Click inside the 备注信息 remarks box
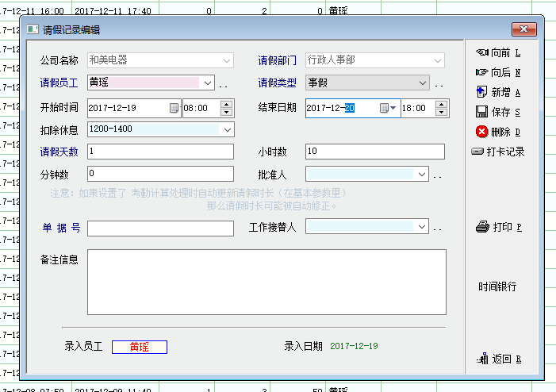556x392 pixels. pos(266,281)
